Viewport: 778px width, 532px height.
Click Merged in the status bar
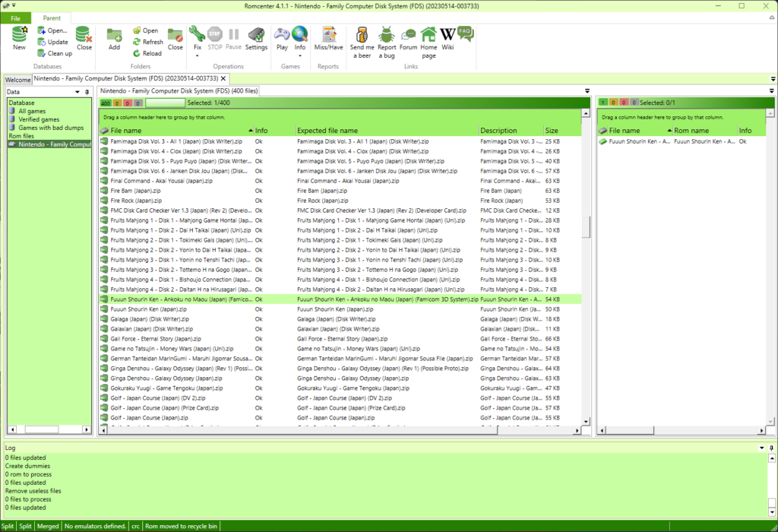click(48, 526)
